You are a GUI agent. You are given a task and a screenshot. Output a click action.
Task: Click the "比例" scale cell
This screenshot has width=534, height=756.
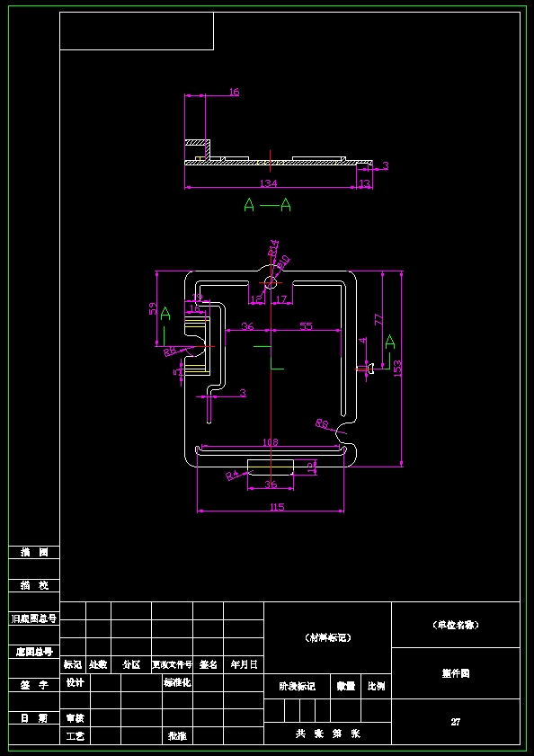point(377,686)
